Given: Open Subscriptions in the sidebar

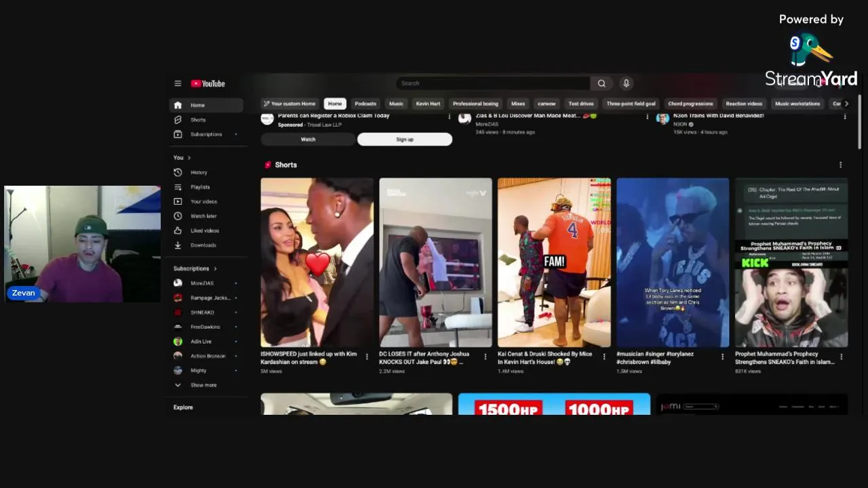Looking at the screenshot, I should (206, 134).
